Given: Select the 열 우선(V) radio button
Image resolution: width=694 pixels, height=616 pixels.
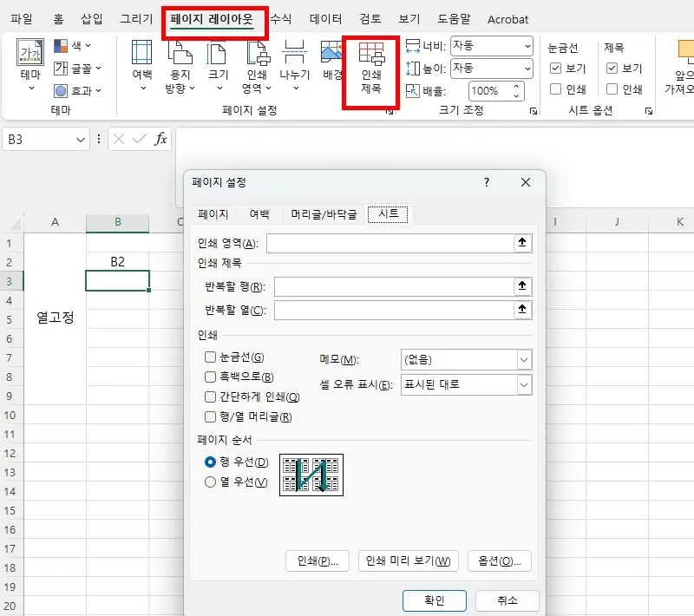Looking at the screenshot, I should (x=210, y=482).
